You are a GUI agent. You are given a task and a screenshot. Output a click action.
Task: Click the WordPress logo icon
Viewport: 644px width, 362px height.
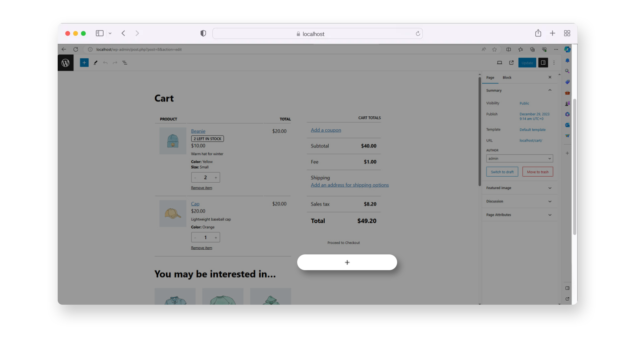tap(65, 63)
